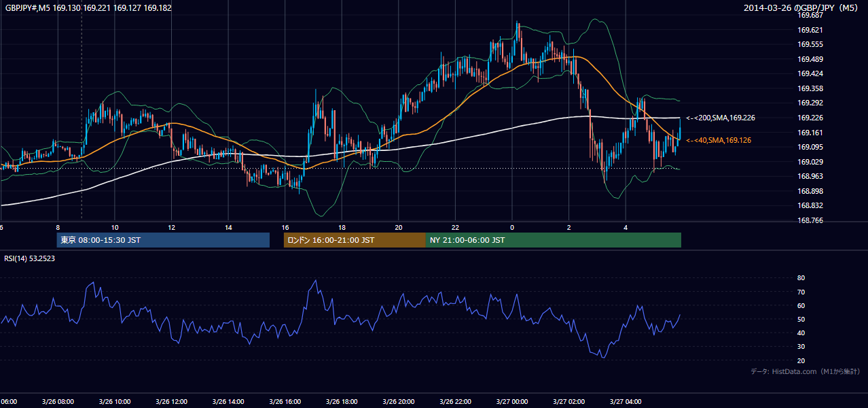The height and width of the screenshot is (408, 868).
Task: Click RSI scale value 30
Action: pos(801,347)
